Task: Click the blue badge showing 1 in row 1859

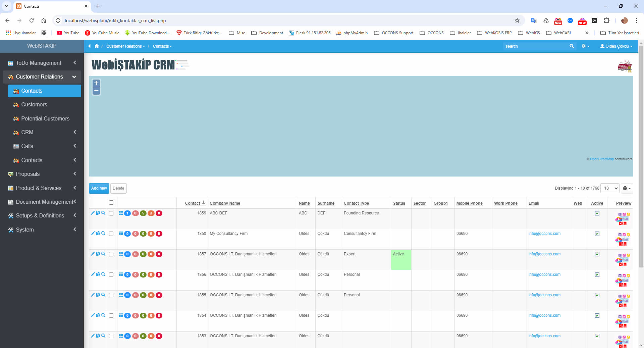Action: click(x=127, y=213)
